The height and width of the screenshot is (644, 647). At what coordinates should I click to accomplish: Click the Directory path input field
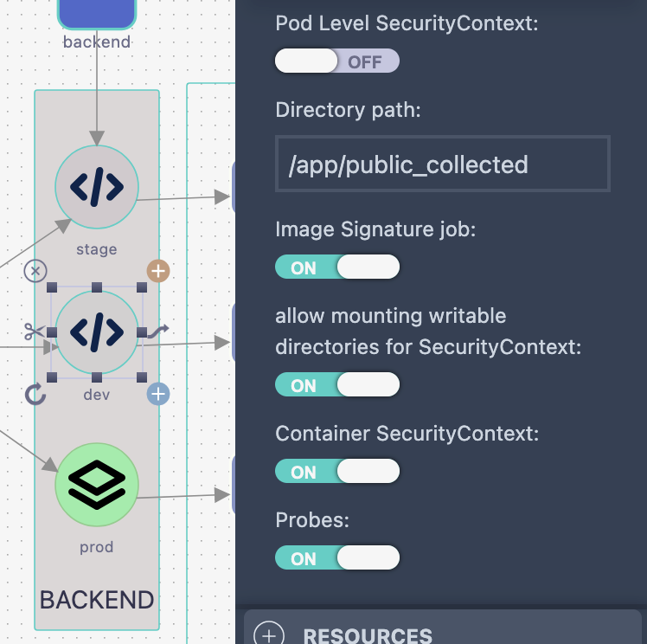point(442,164)
